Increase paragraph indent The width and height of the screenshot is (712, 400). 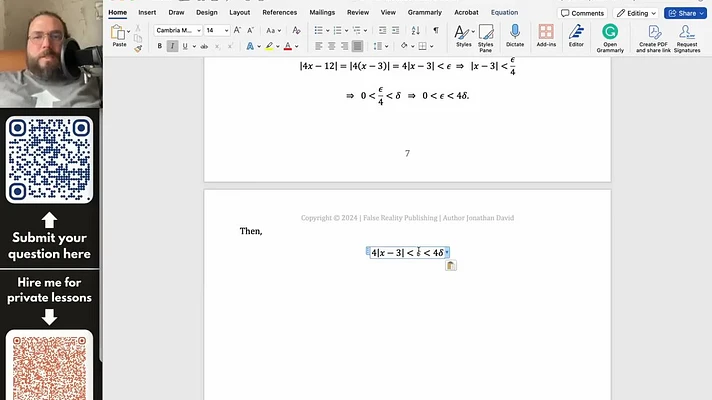[396, 30]
